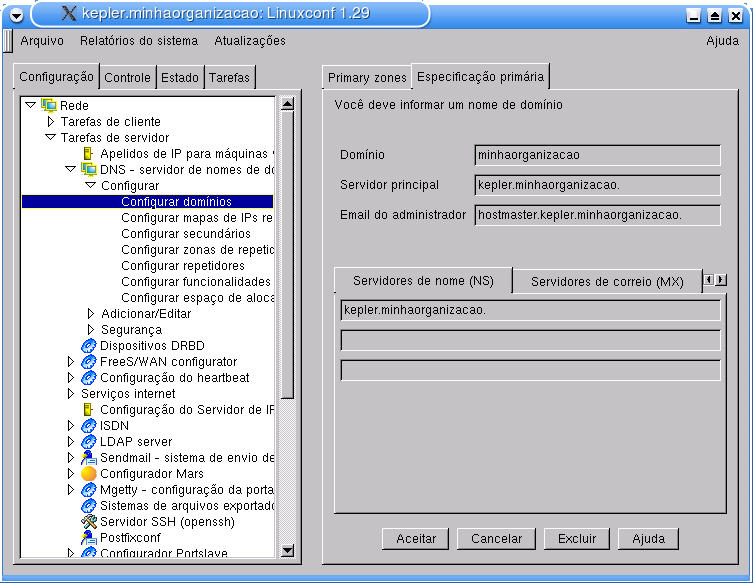Click the Servidor SSH tools icon
This screenshot has height=583, width=753.
[89, 522]
